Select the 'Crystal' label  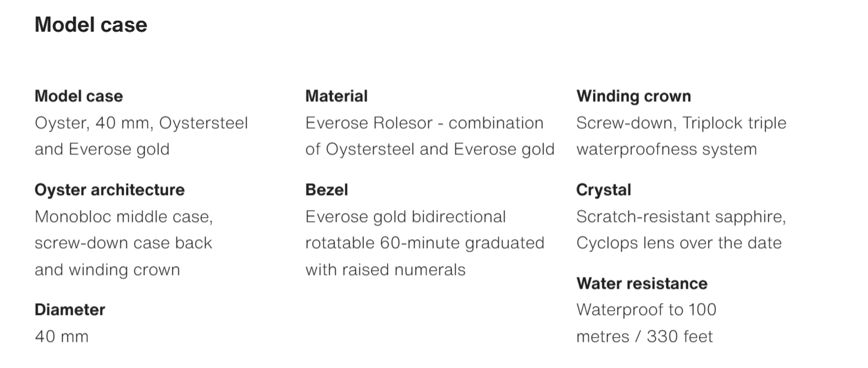603,190
